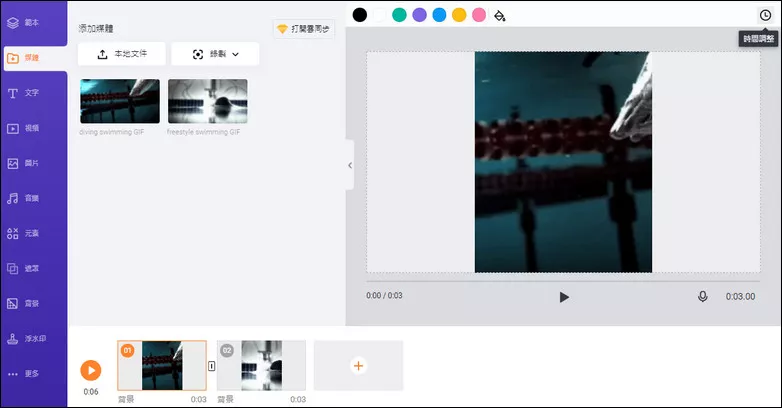Select the diving swimming GIF thumbnail
Image resolution: width=782 pixels, height=408 pixels.
point(120,101)
